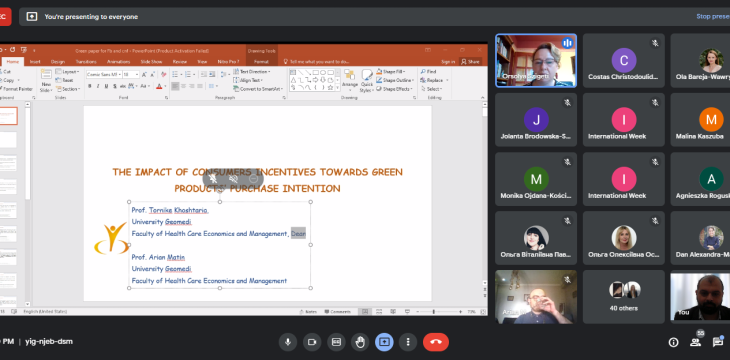Click New Slide button
Image resolution: width=730 pixels, height=360 pixels.
click(46, 81)
